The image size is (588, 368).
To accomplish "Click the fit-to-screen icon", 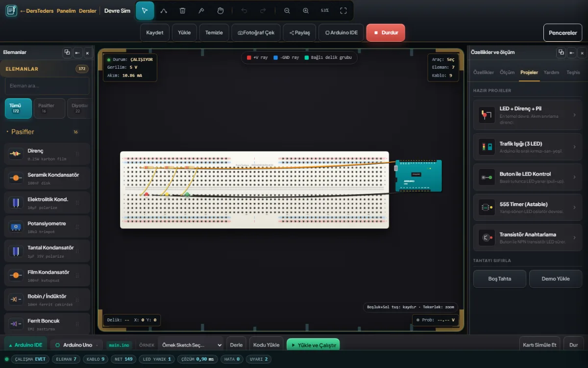I will tap(343, 10).
